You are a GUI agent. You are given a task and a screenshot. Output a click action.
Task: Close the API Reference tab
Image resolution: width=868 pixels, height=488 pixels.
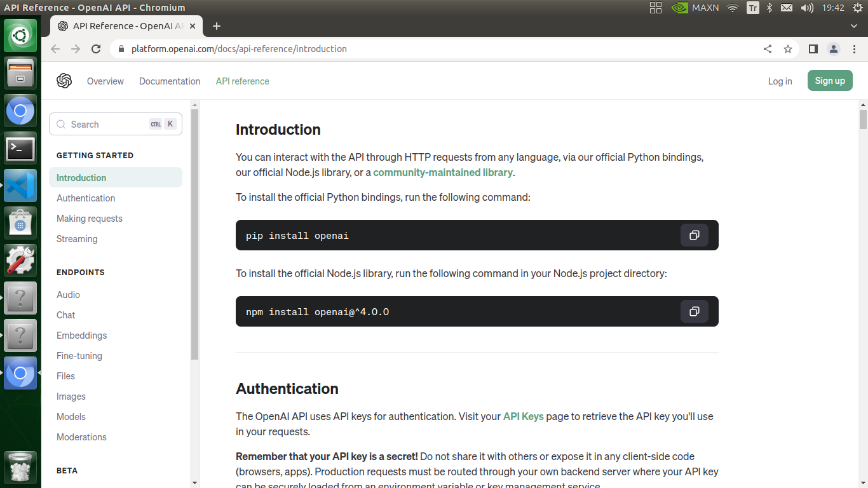tap(193, 26)
